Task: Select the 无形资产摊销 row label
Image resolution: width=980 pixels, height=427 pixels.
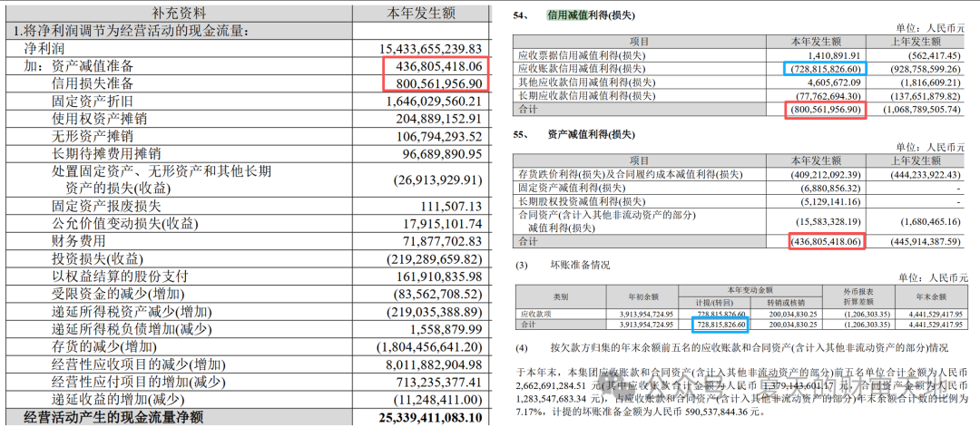Action: 92,136
